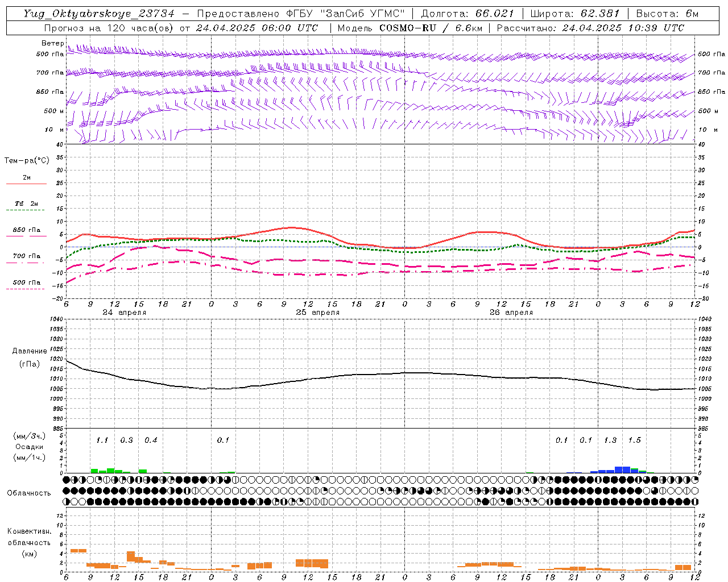Select the forecast start time 24.04.2025 06:00 UTC
The image size is (728, 582).
coord(257,28)
